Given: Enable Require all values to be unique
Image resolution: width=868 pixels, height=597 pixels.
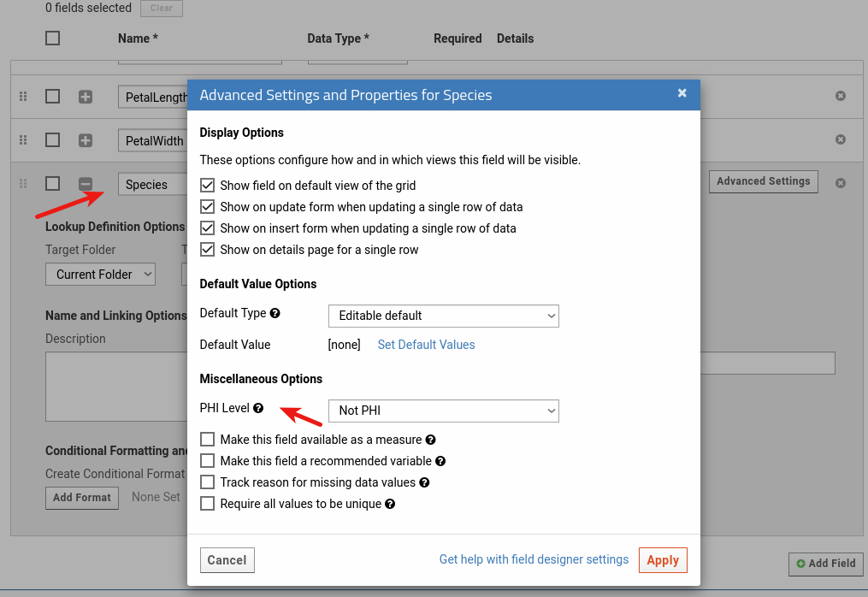Looking at the screenshot, I should 207,504.
